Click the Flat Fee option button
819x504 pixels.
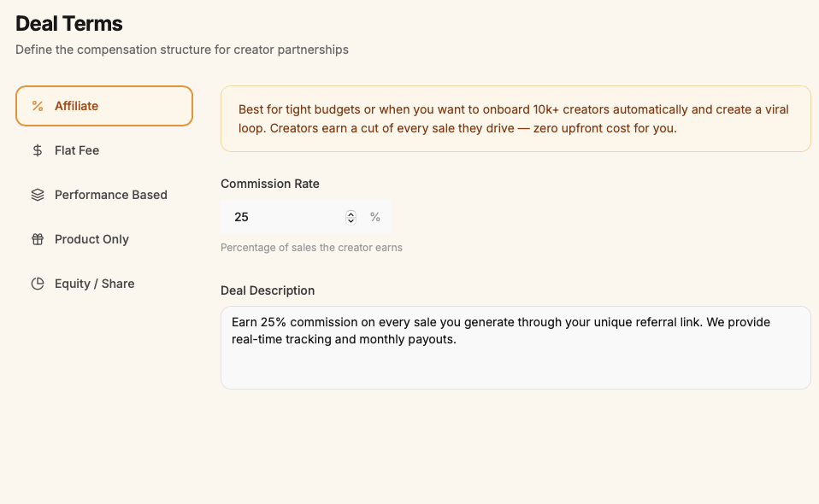point(103,150)
